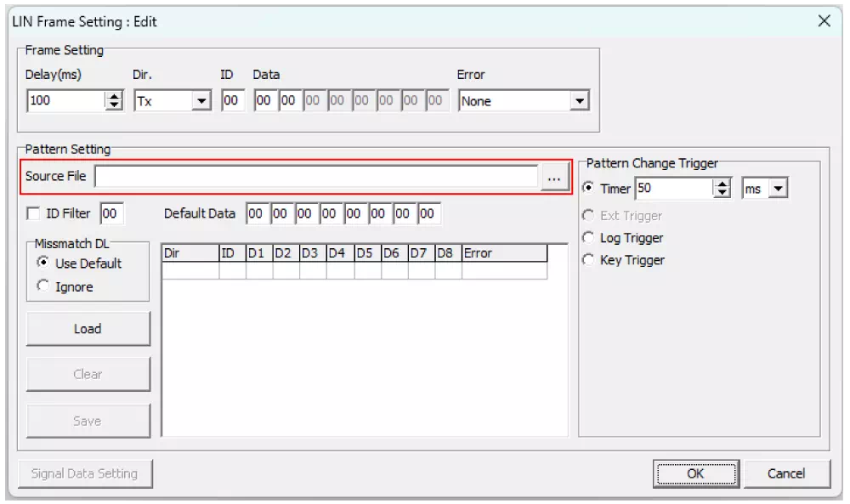
Task: Enable the ID Filter checkbox
Action: [34, 213]
